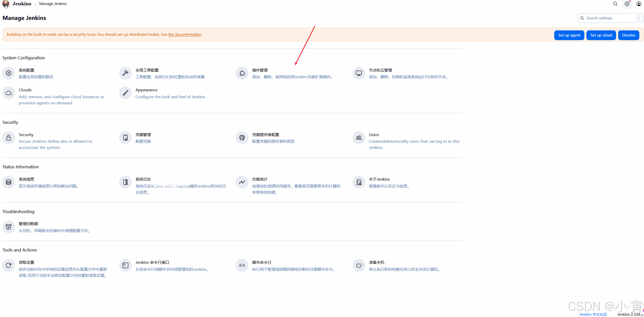
Task: Open the nodes monitor icon (节点和云管理)
Action: tap(359, 73)
